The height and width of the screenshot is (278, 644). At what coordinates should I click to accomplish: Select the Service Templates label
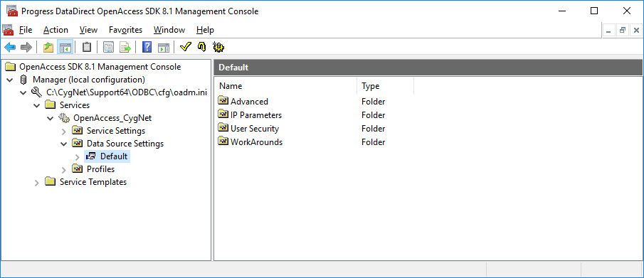(93, 181)
